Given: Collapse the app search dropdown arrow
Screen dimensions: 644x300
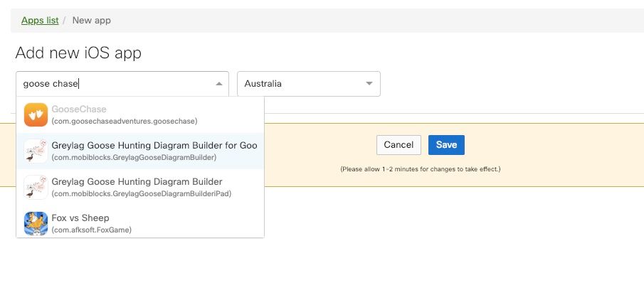Looking at the screenshot, I should pyautogui.click(x=218, y=84).
